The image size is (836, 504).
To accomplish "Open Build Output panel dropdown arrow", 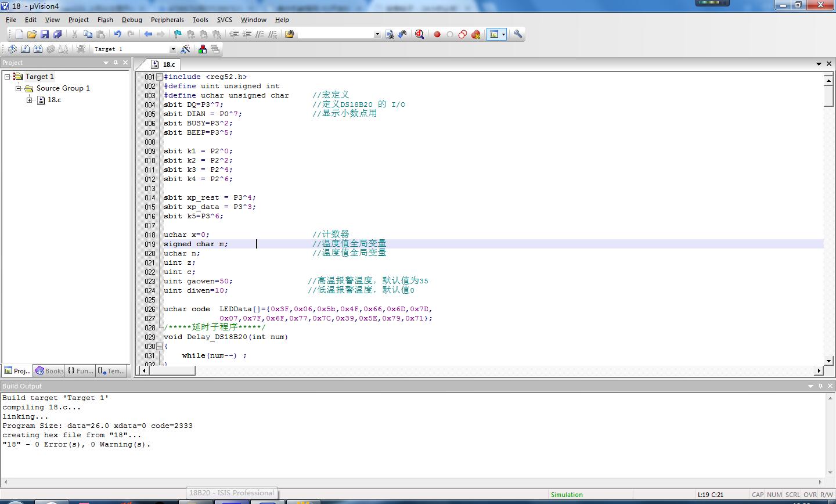I will [x=810, y=386].
